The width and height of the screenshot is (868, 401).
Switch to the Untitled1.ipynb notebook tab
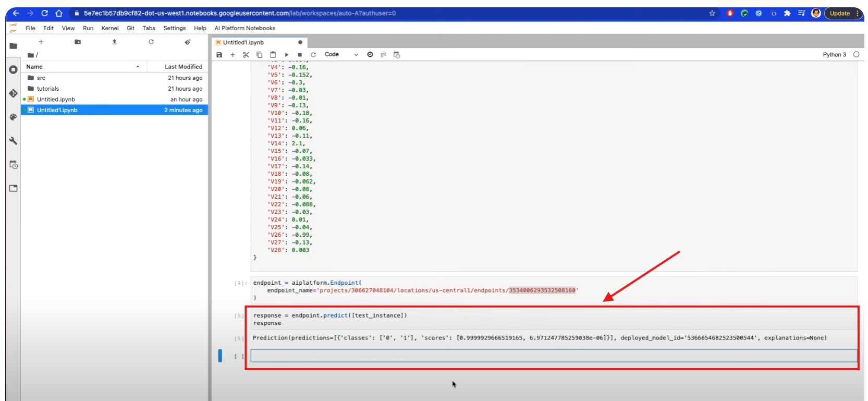[x=243, y=43]
